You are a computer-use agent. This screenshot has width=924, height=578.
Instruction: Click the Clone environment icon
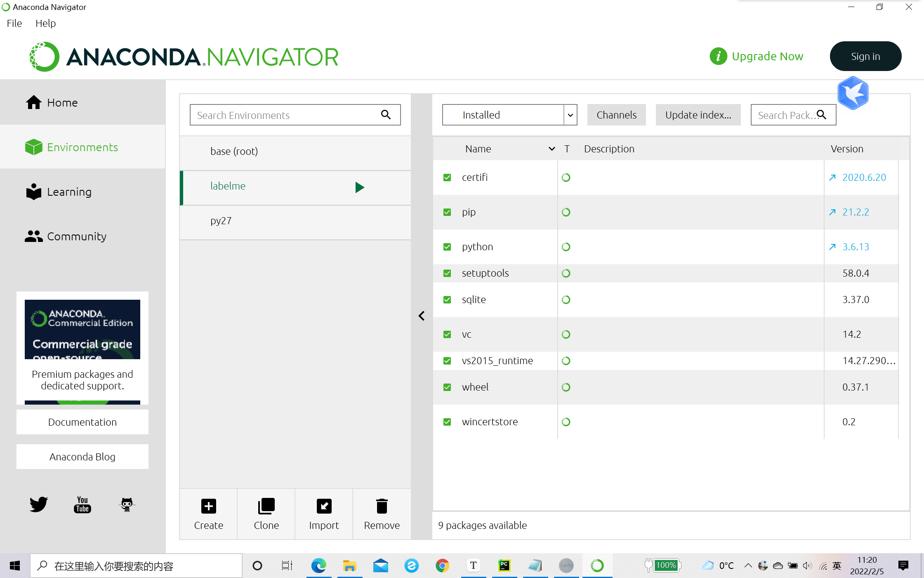[266, 506]
